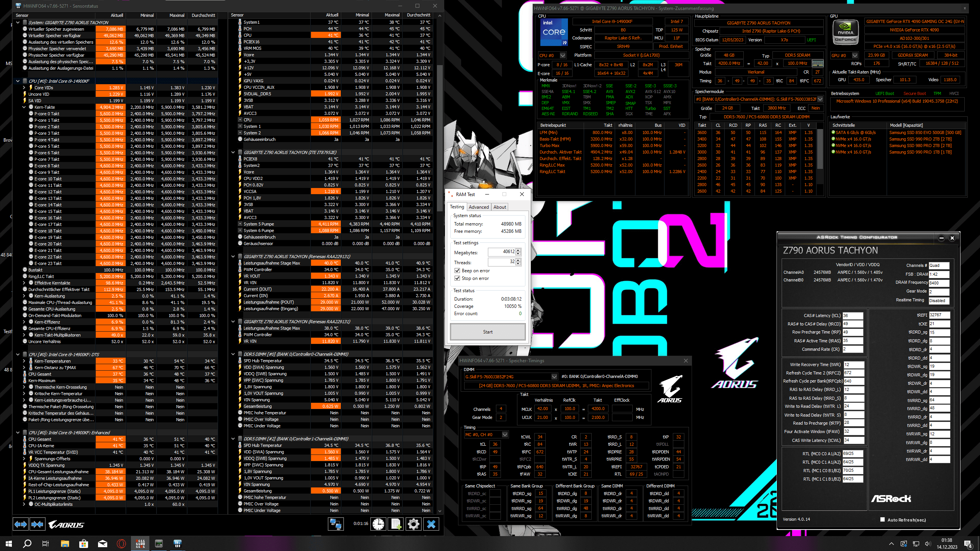Viewport: 980px width, 551px height.
Task: Click the DRAM Frequency field showing 8400
Action: [939, 283]
